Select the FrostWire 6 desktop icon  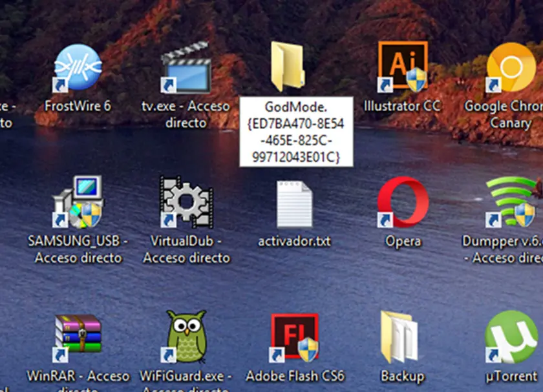(78, 68)
